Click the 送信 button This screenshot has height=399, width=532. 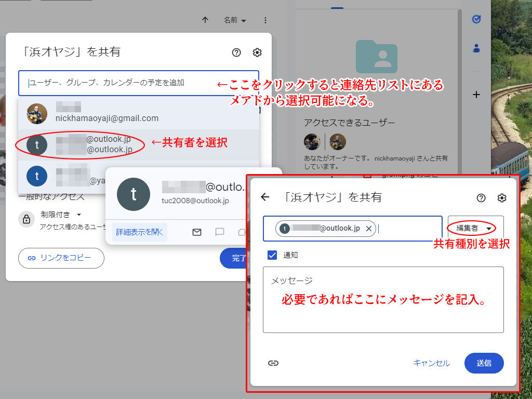click(x=484, y=363)
